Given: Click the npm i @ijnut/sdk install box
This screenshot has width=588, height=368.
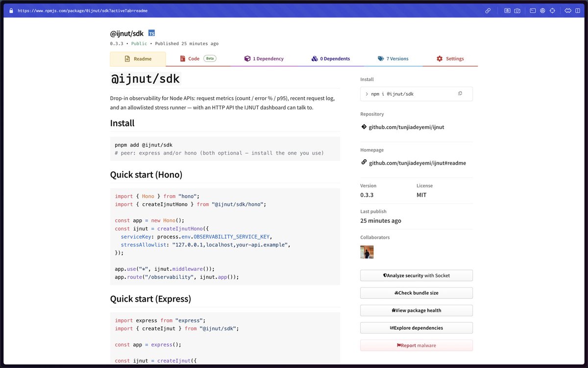Looking at the screenshot, I should [416, 94].
